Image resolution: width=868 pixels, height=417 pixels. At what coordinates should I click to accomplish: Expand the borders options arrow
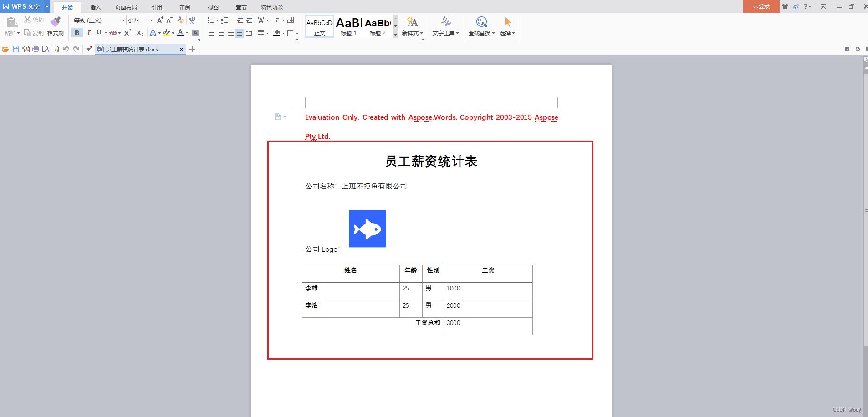pos(297,33)
